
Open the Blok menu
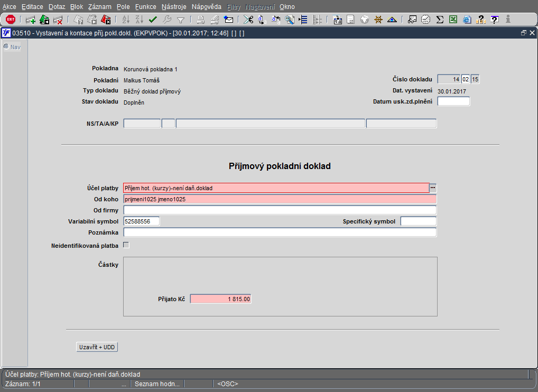pyautogui.click(x=77, y=7)
